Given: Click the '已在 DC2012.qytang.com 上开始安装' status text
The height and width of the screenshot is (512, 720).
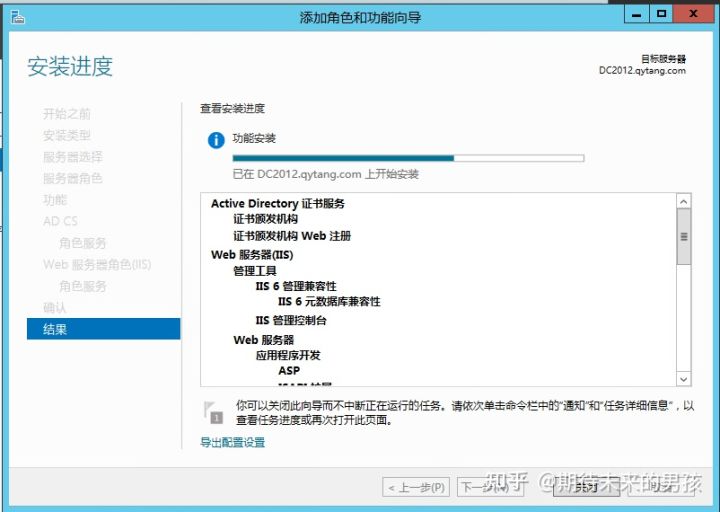Looking at the screenshot, I should (x=326, y=174).
